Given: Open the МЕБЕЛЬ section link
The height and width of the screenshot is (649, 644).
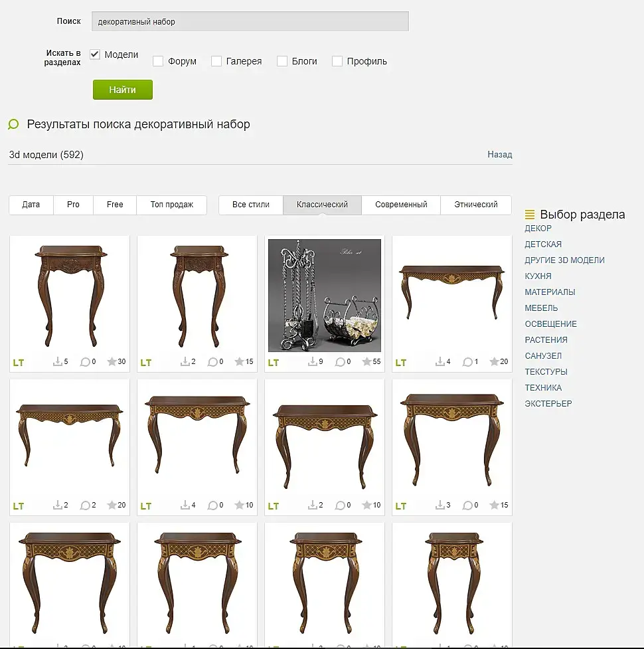Looking at the screenshot, I should (541, 308).
